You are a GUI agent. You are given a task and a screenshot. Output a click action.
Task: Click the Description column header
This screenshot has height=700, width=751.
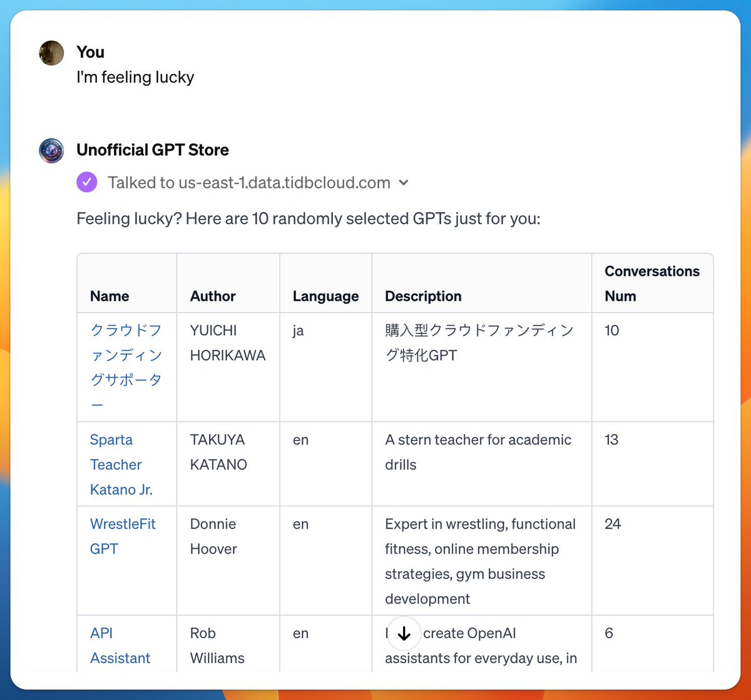click(x=423, y=296)
